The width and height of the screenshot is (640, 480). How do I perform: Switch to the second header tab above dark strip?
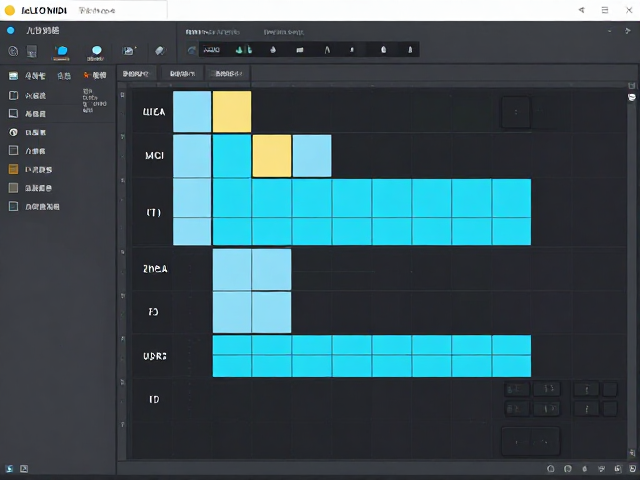(284, 32)
